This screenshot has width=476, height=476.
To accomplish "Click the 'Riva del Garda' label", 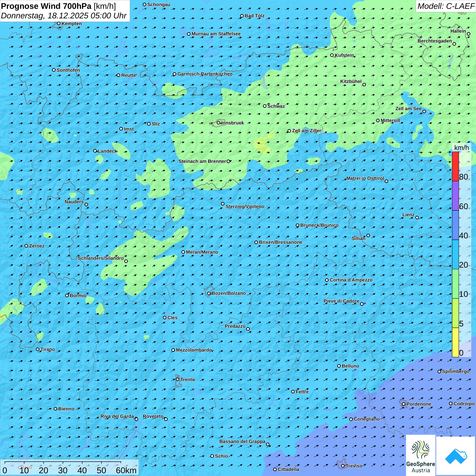I will coord(117,416).
